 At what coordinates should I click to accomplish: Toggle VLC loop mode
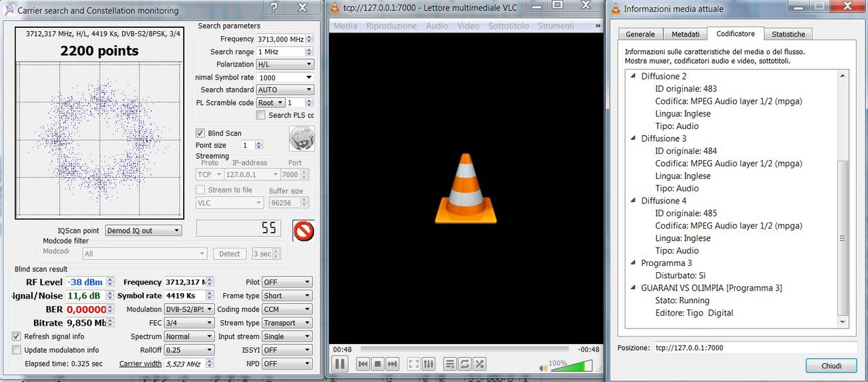coord(465,364)
